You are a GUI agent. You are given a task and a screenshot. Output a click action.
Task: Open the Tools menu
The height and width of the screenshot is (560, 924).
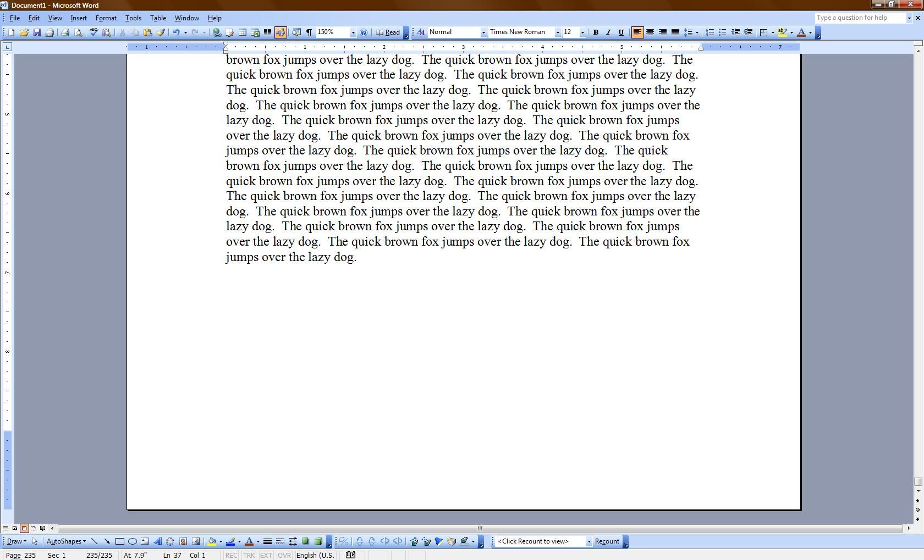[133, 18]
